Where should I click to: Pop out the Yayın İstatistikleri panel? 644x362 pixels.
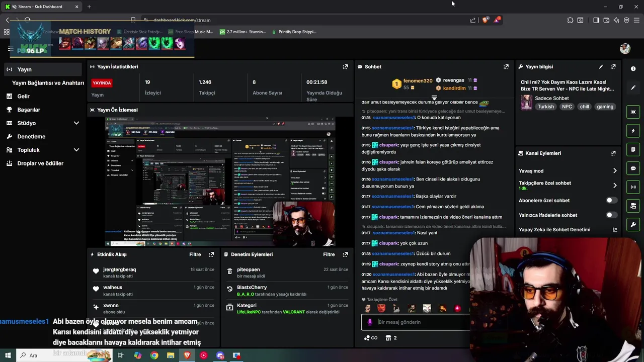(345, 66)
